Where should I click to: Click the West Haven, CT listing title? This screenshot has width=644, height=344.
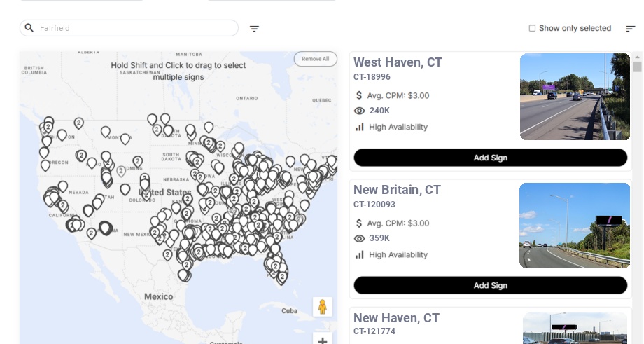click(398, 62)
